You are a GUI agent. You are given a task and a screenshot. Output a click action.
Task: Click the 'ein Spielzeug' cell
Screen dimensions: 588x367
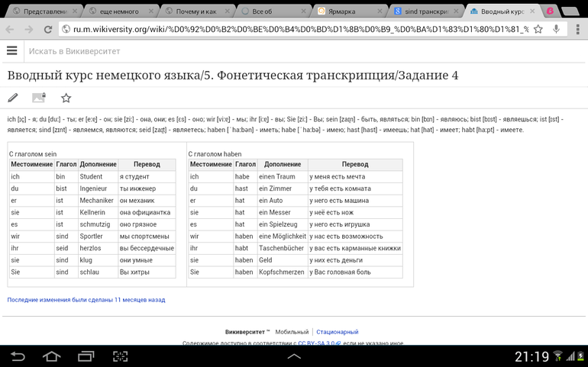(283, 224)
